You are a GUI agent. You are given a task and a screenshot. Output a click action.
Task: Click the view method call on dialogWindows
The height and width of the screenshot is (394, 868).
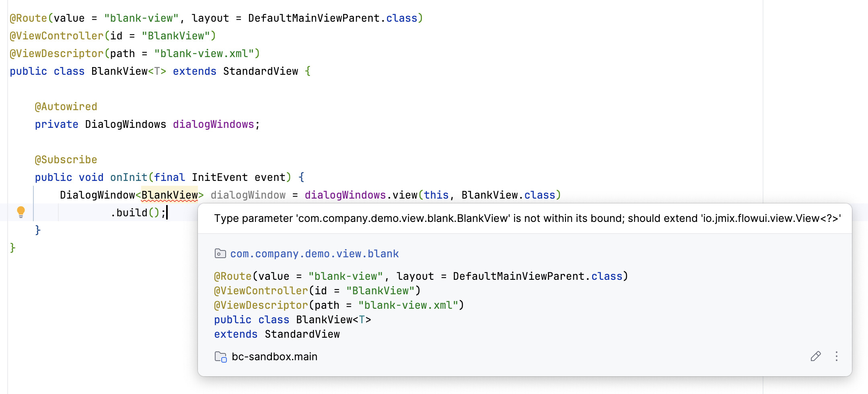[405, 195]
